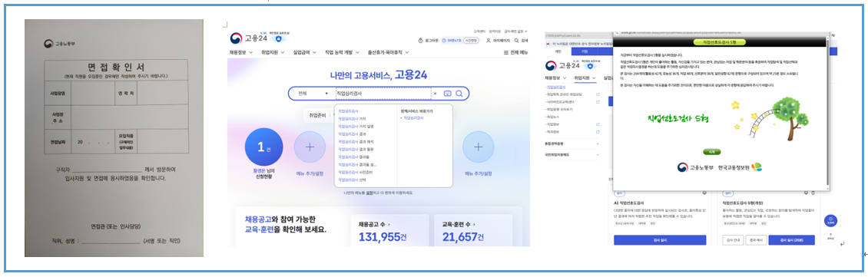
Task: Expand the 채용정보 menu in the middle page
Action: (x=241, y=52)
